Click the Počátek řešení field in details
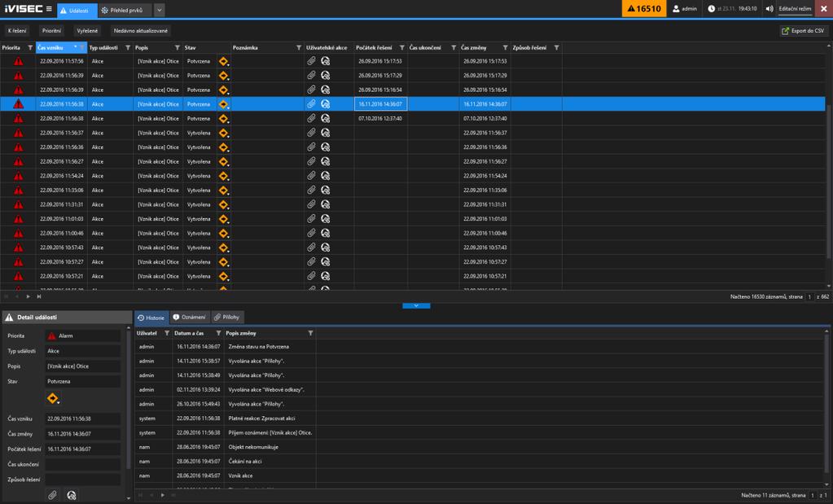The height and width of the screenshot is (504, 833). [x=82, y=449]
